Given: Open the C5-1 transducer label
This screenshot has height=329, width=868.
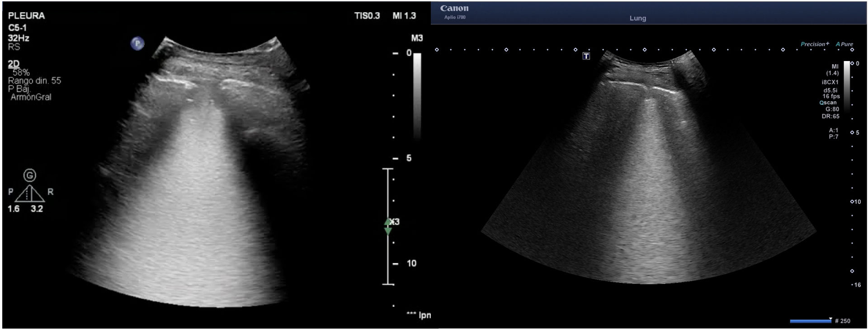Looking at the screenshot, I should pos(17,28).
